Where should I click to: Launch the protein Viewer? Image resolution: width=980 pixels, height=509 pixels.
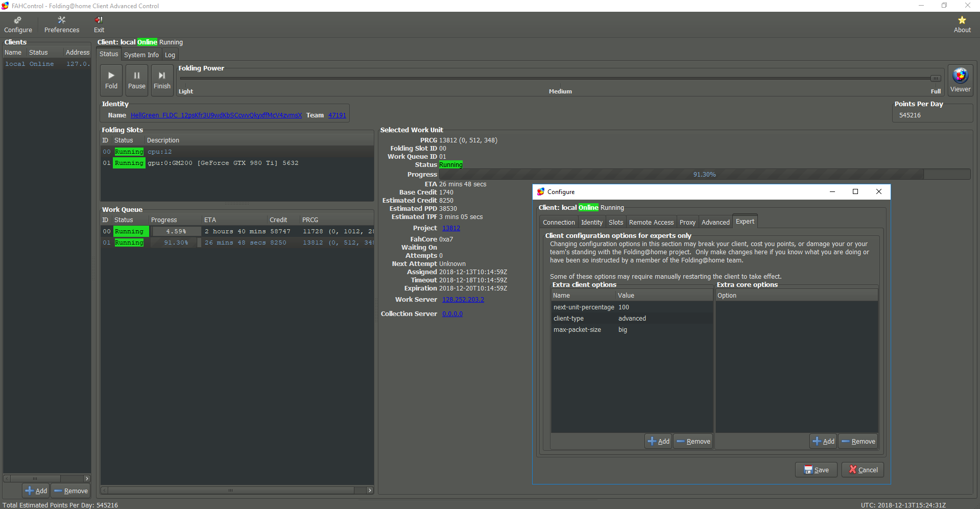960,80
